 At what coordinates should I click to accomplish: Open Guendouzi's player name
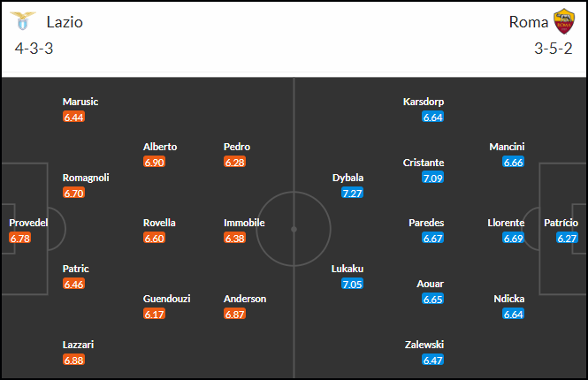(x=166, y=299)
